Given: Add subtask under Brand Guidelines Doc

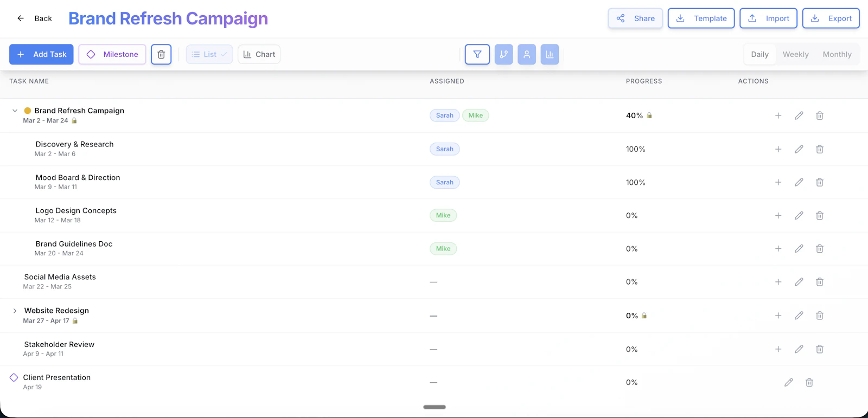Looking at the screenshot, I should (778, 248).
